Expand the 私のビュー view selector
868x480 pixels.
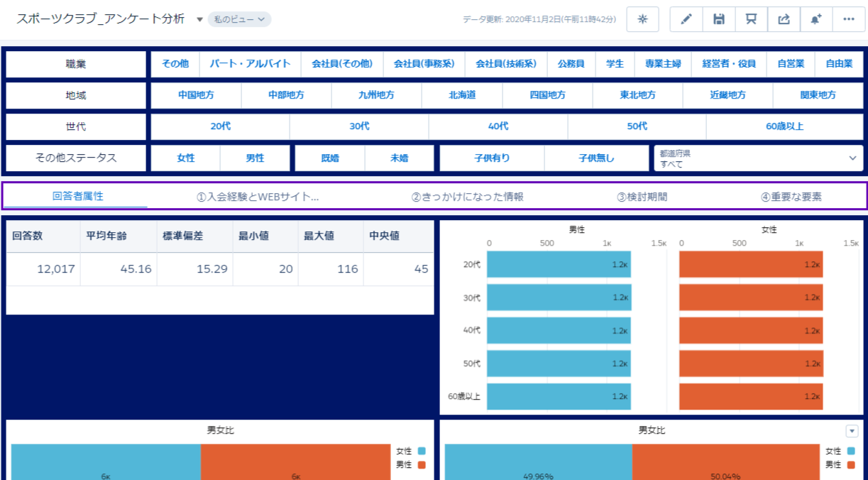tap(239, 19)
